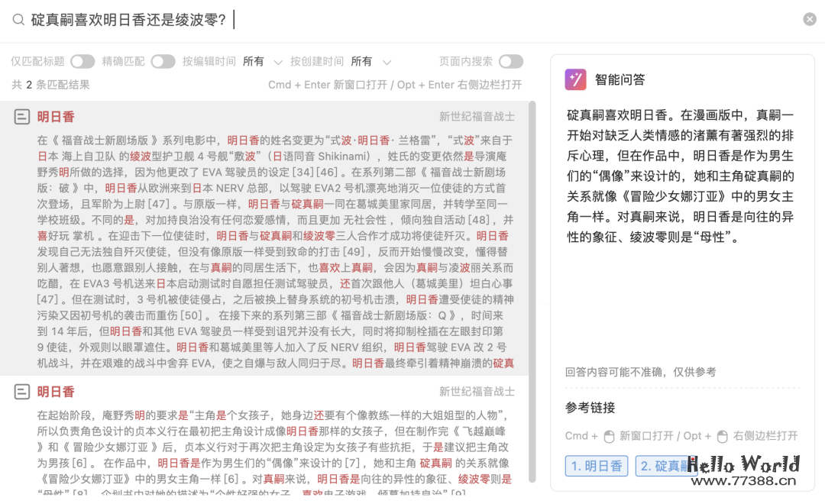This screenshot has width=825, height=504.
Task: Click the 智能问答 sparkle icon
Action: 576,80
